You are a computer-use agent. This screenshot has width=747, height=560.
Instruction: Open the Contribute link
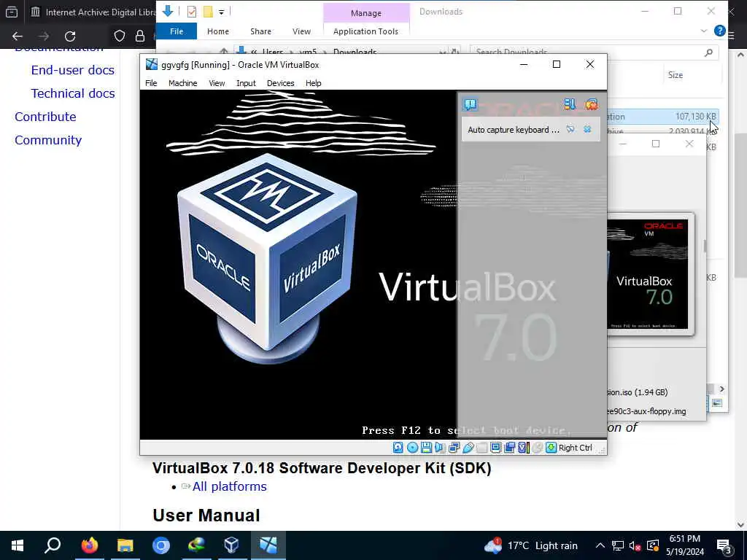(x=45, y=117)
